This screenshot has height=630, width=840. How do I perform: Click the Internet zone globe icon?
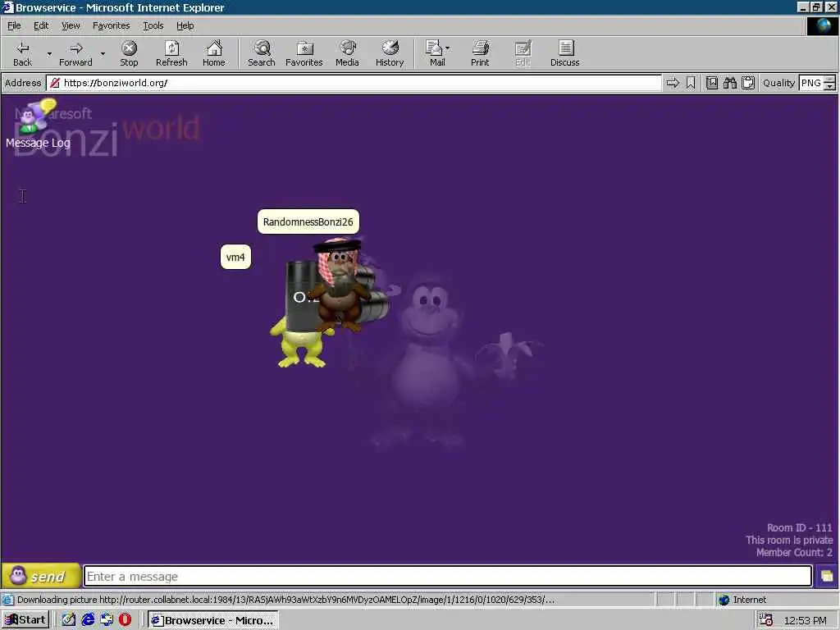[x=724, y=600]
